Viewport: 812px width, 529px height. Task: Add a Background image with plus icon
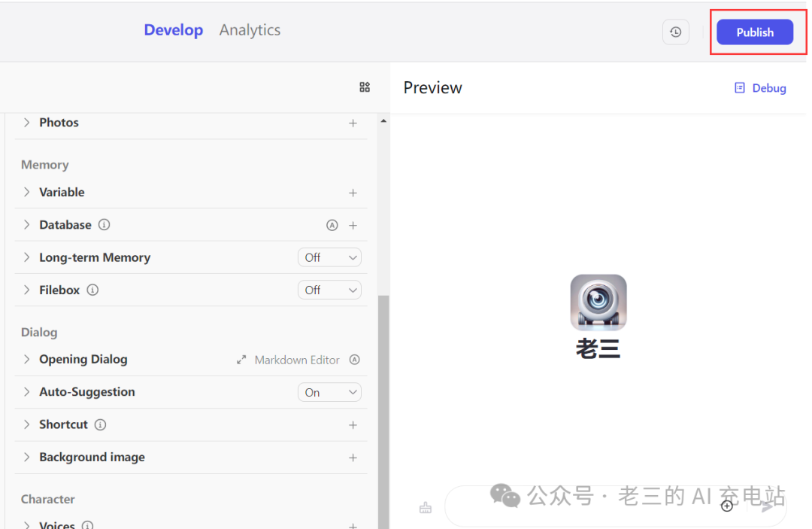353,458
